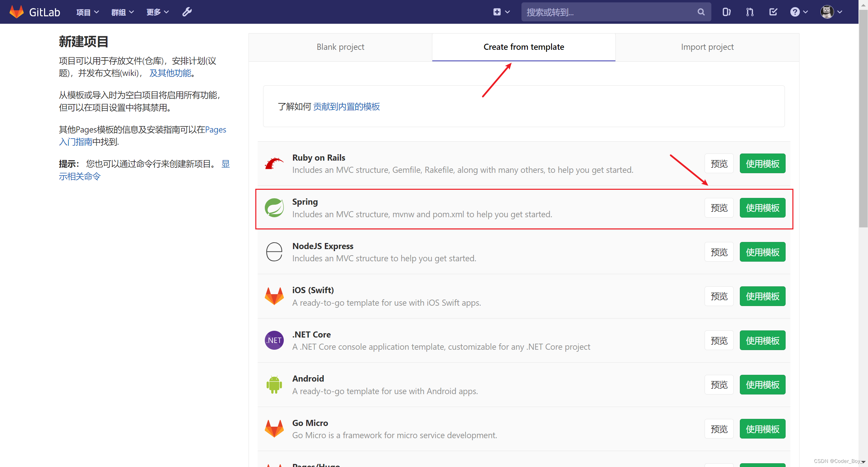
Task: Expand the help menu chevron
Action: (806, 12)
